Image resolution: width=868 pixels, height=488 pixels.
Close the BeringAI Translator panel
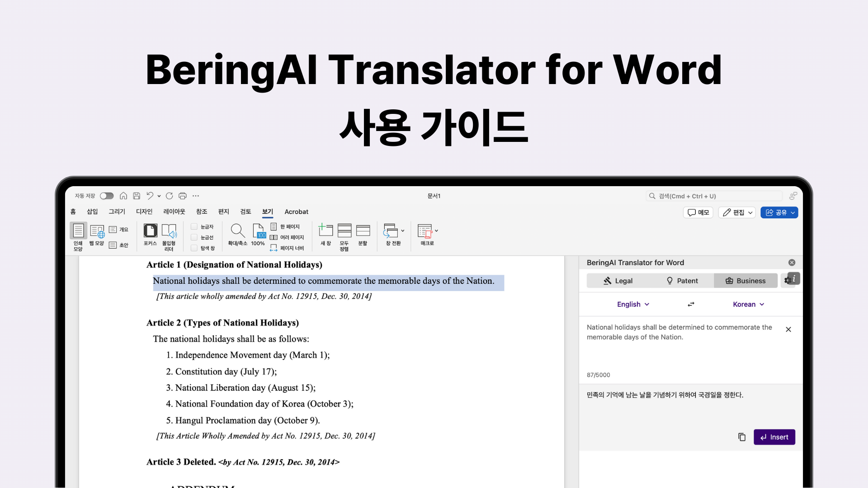coord(792,263)
